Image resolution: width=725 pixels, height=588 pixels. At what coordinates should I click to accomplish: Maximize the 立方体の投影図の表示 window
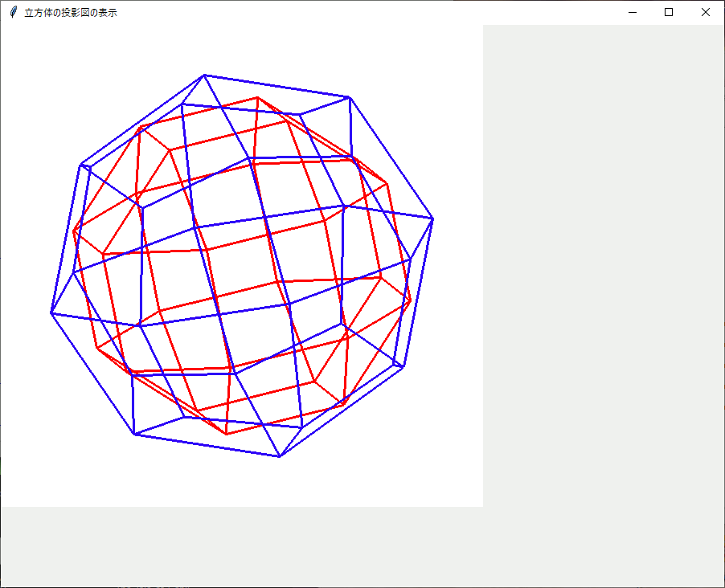click(x=669, y=13)
